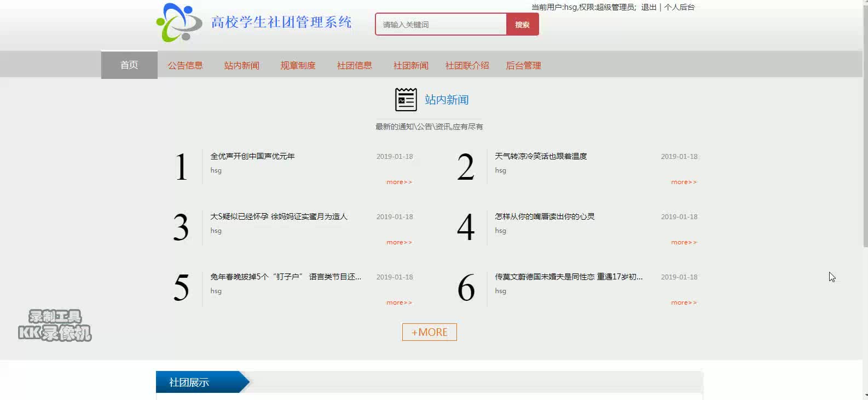Click the 站内新闻 section heading text
868x400 pixels.
447,100
